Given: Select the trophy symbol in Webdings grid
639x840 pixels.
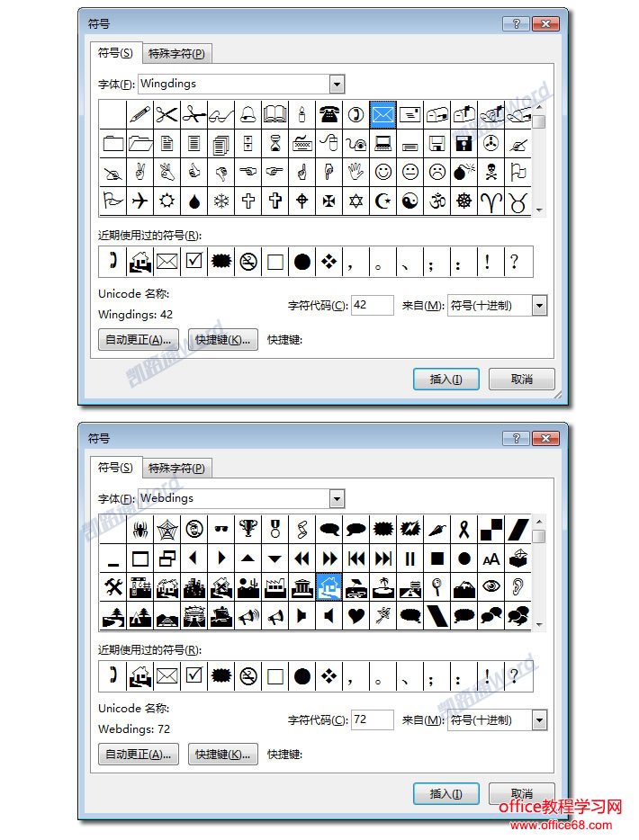Looking at the screenshot, I should click(247, 530).
